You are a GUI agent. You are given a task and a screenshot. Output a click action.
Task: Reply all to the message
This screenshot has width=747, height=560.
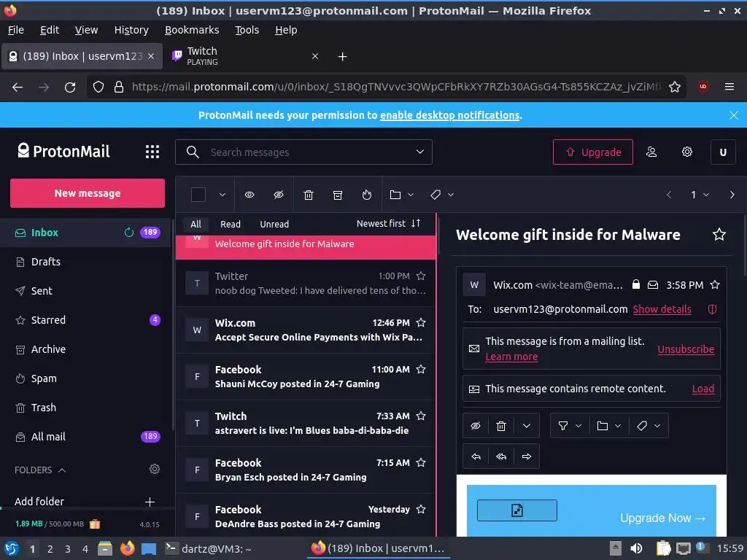[500, 456]
